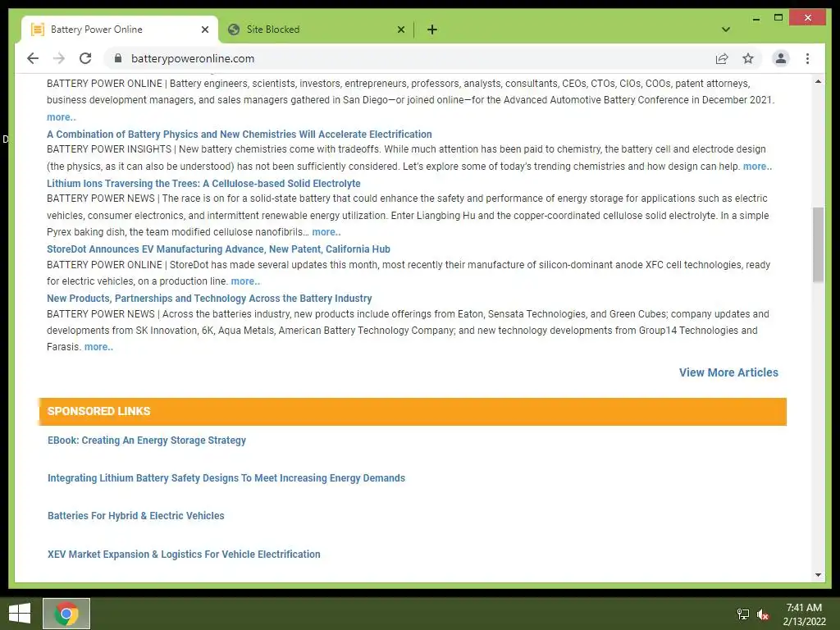Open 'Lithium Ions Traversing the Trees' article
The image size is (840, 630).
203,184
